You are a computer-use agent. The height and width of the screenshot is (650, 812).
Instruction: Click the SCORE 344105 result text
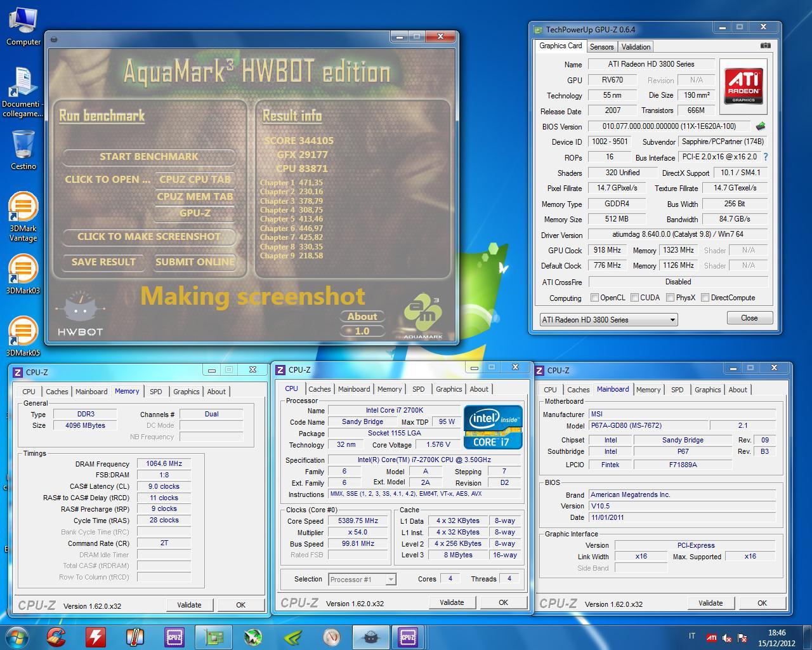(299, 140)
